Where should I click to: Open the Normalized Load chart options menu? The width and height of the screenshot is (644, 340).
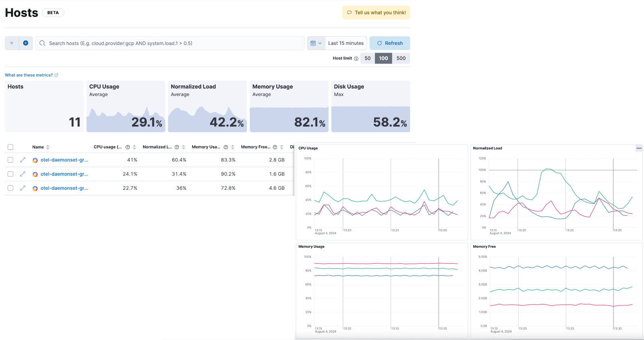coord(639,148)
